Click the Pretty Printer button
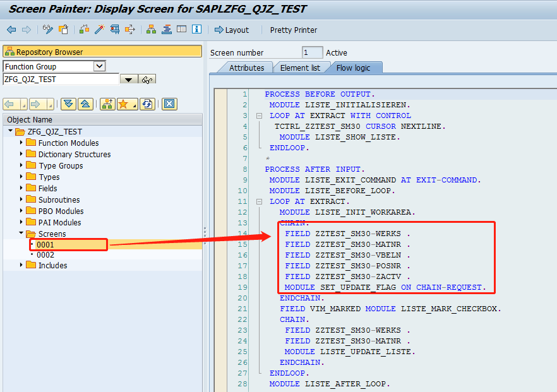Viewport: 557px width, 392px height. pos(294,30)
